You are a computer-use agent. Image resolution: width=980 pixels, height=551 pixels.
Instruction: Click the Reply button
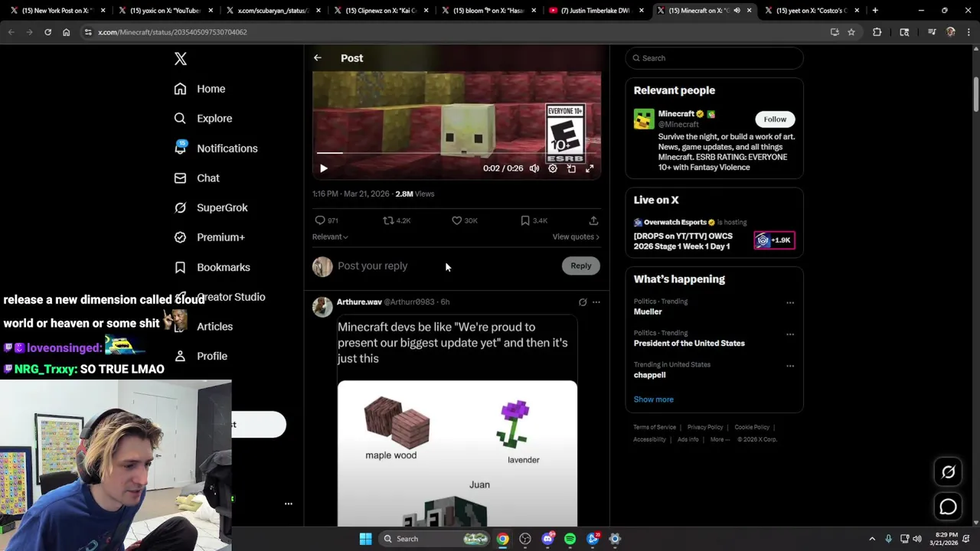581,266
